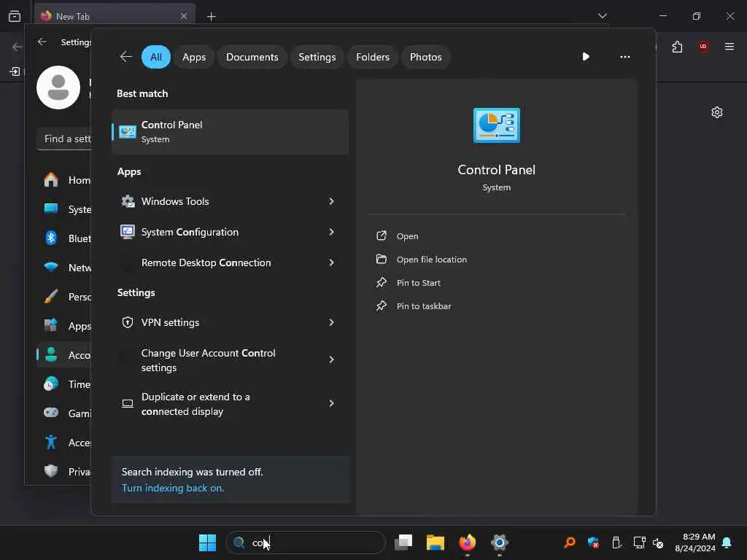The width and height of the screenshot is (747, 560).
Task: Show more filters with play arrow
Action: (586, 57)
